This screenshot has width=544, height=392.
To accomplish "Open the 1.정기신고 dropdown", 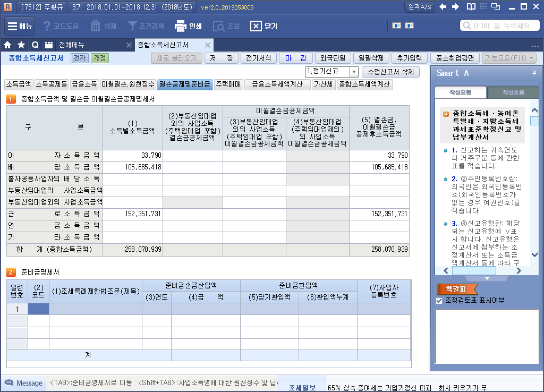I will pos(354,72).
